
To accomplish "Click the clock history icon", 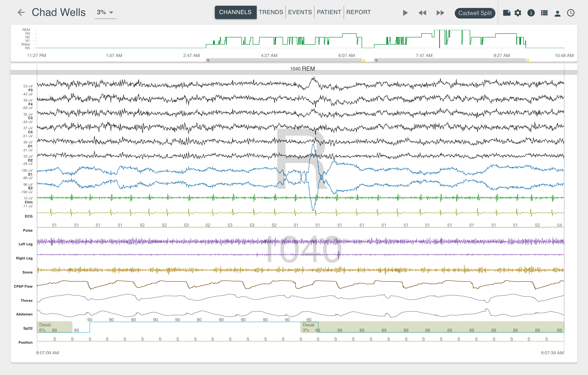I will [x=571, y=13].
